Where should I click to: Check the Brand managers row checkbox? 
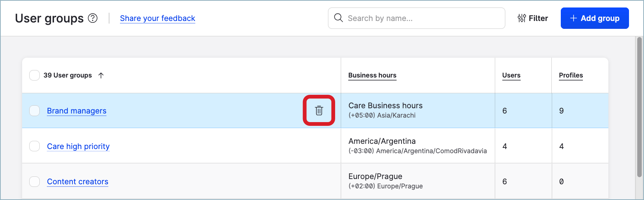coord(34,110)
